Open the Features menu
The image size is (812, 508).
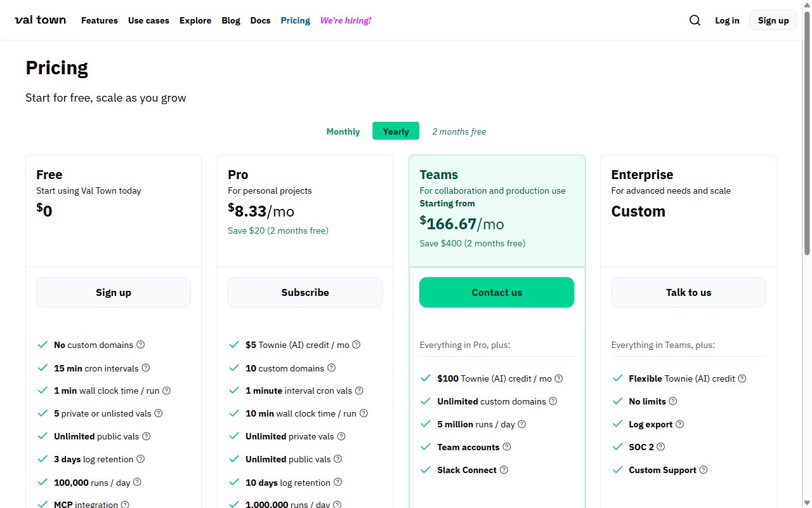point(100,20)
